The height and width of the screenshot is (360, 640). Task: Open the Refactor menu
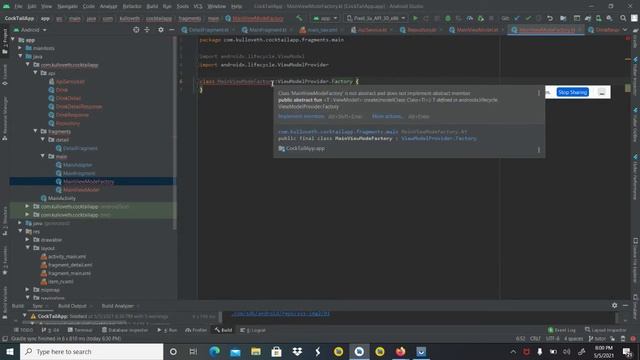(131, 6)
